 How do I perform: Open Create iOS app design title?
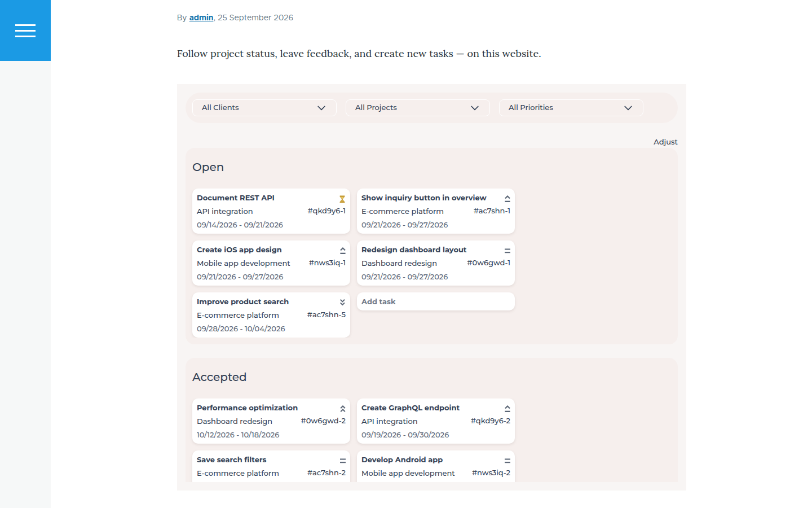click(x=239, y=249)
